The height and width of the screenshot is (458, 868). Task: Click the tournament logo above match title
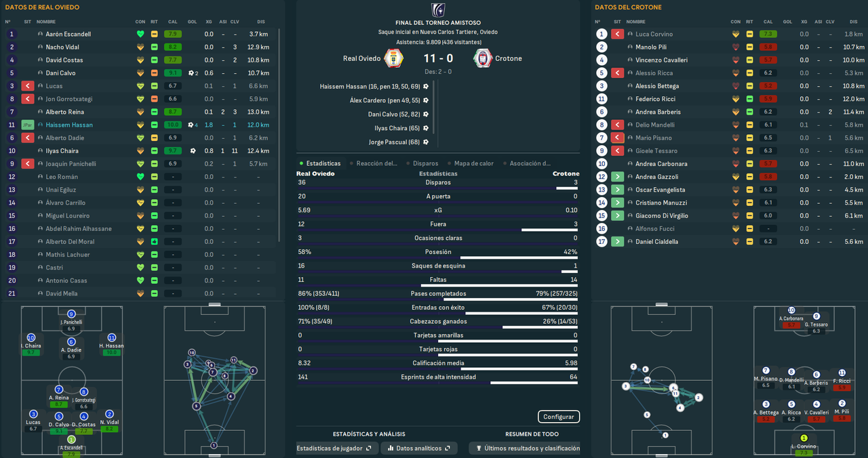438,9
